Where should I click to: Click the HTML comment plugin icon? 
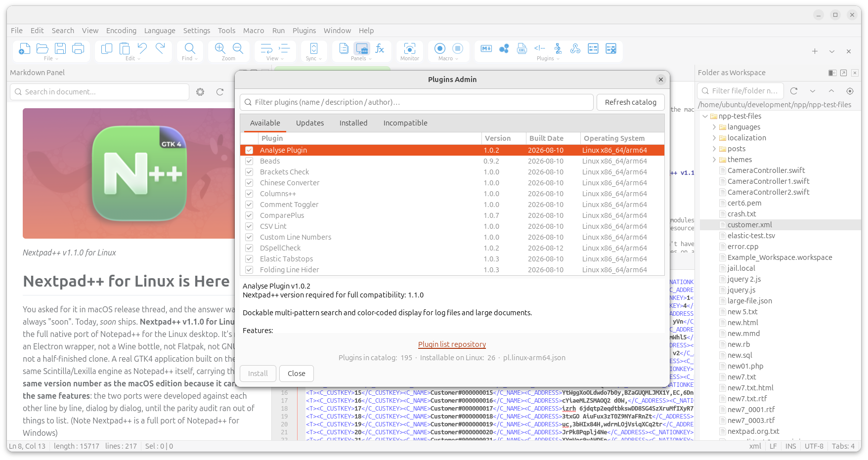tap(540, 48)
